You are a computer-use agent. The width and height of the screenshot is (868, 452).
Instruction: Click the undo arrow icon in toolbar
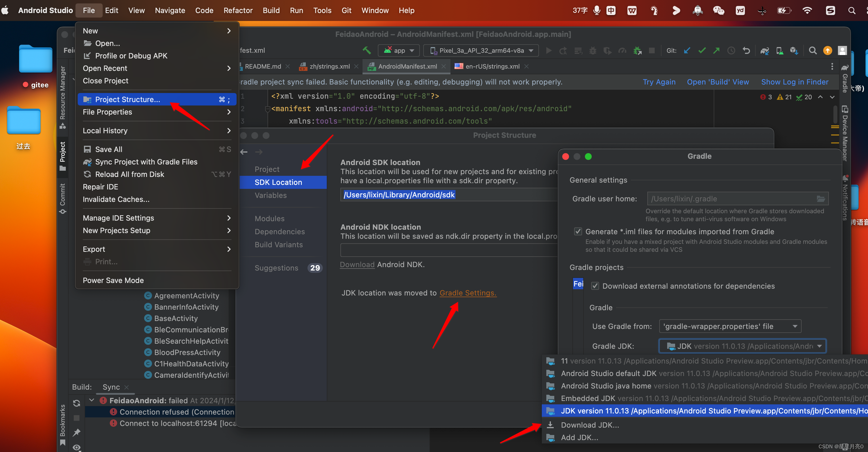tap(746, 51)
